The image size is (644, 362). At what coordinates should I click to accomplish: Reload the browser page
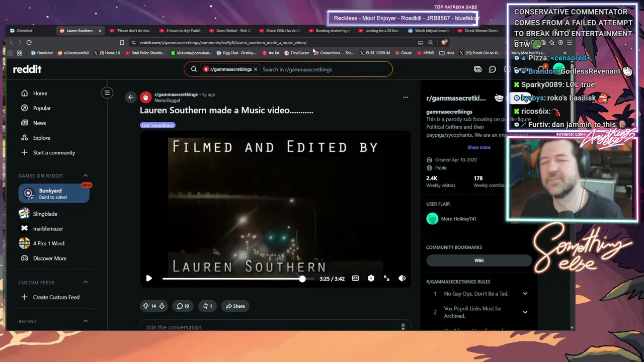click(x=29, y=43)
